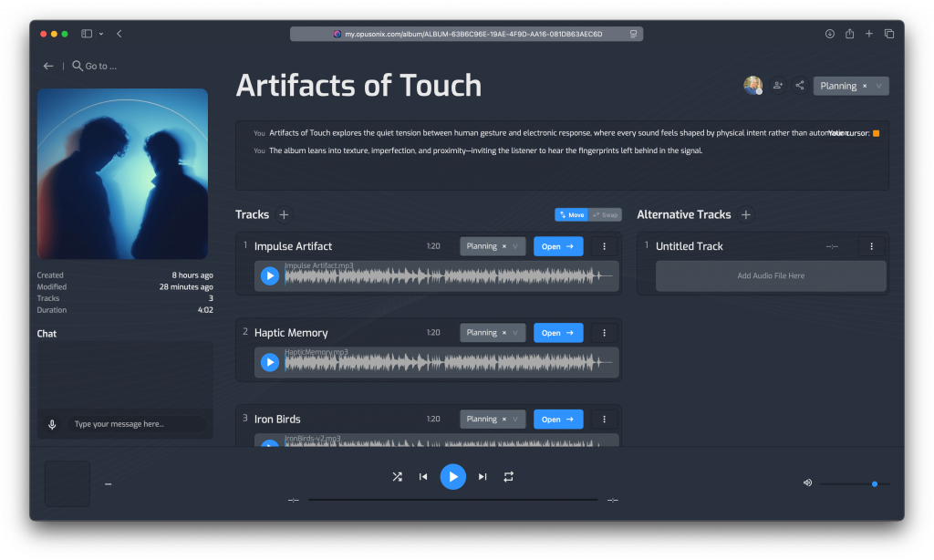Add a new track with the plus icon
The width and height of the screenshot is (934, 560).
[x=284, y=214]
